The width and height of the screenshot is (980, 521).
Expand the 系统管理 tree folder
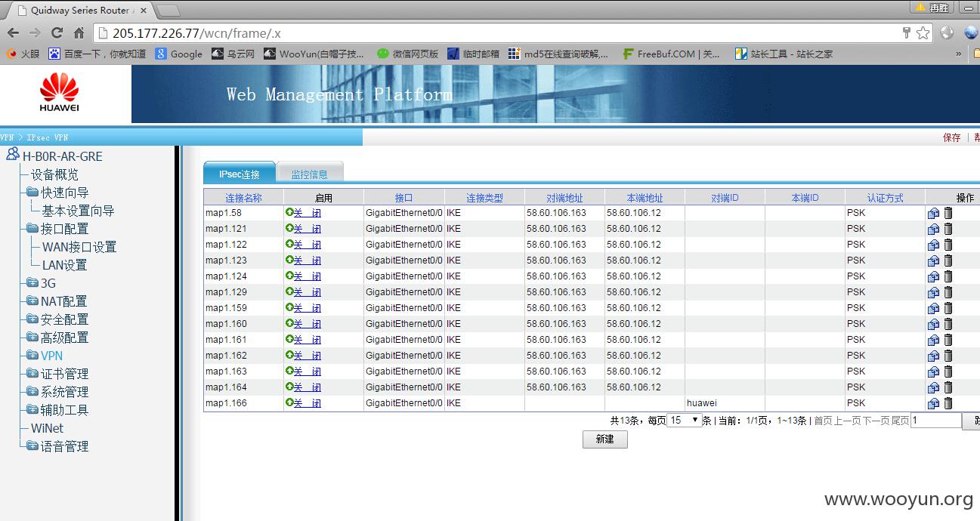pos(57,392)
